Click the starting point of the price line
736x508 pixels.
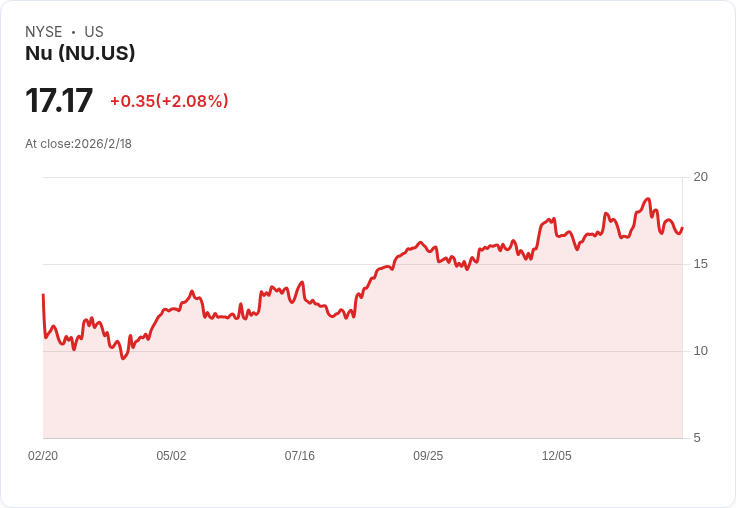pos(43,295)
